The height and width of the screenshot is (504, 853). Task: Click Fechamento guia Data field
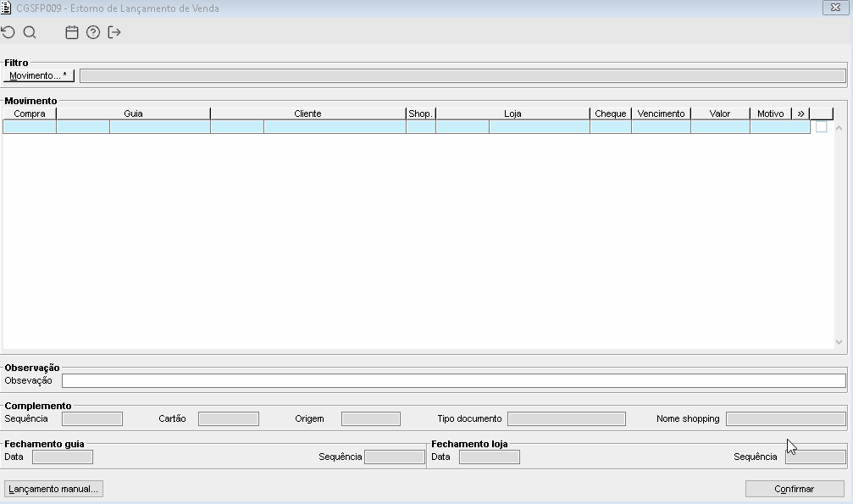[63, 457]
